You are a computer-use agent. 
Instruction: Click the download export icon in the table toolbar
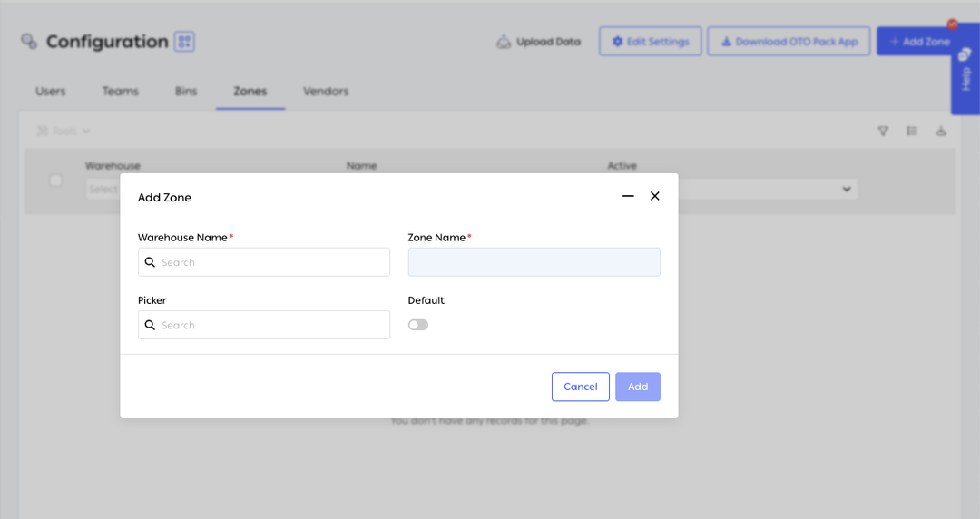click(941, 131)
